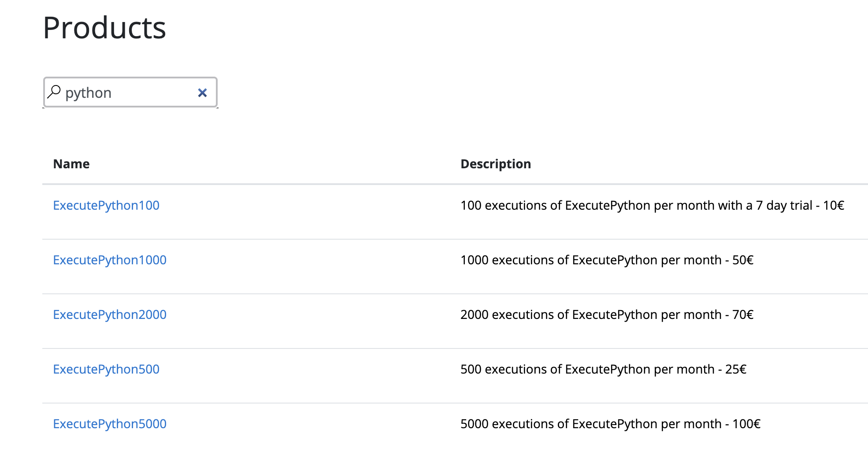Clear the search field using the X icon
The height and width of the screenshot is (474, 868).
[202, 93]
